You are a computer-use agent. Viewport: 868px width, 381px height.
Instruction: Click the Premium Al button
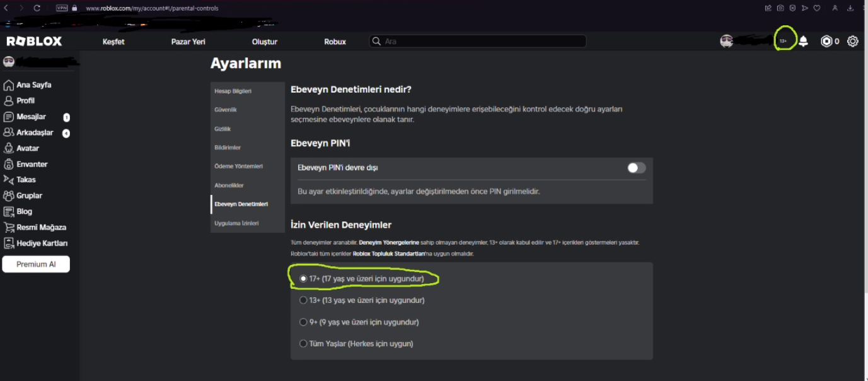(36, 264)
